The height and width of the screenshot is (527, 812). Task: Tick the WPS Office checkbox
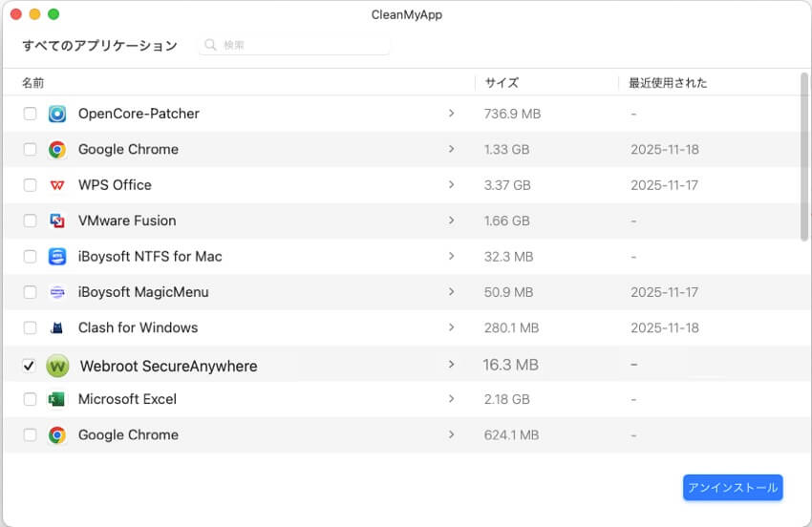30,185
